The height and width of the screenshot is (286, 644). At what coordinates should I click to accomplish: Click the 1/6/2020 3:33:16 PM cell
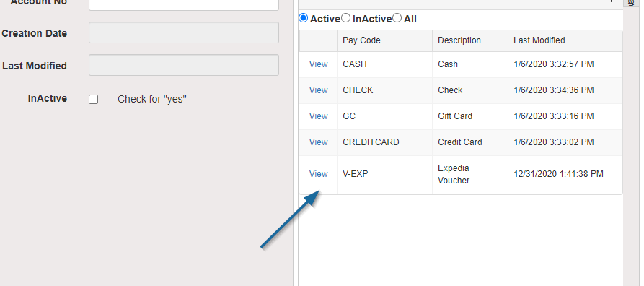[565, 116]
